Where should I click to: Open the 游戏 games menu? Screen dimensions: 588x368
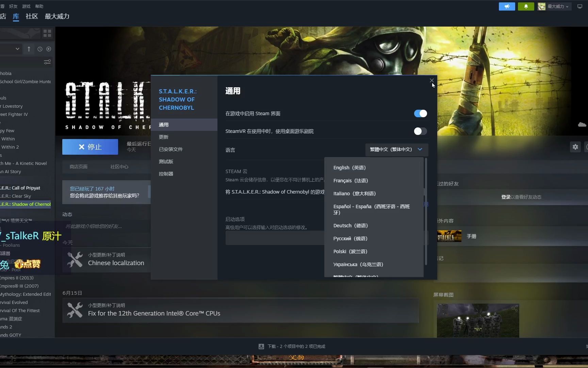[26, 6]
